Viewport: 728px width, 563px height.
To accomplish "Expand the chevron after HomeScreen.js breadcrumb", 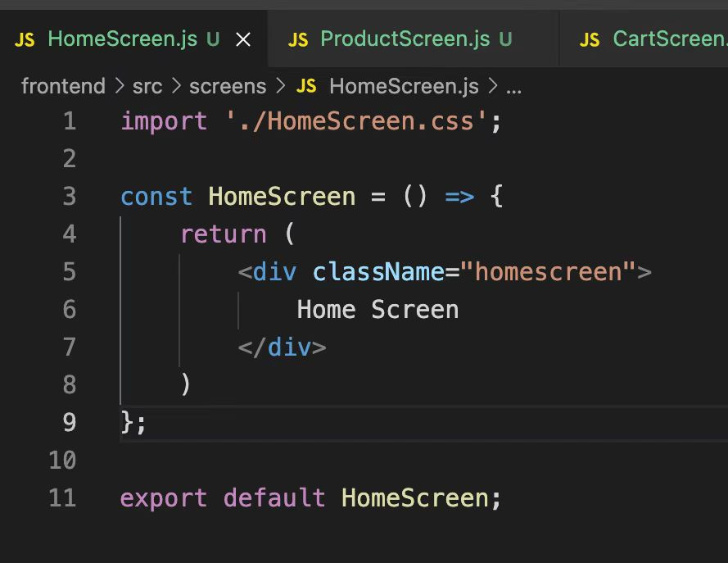I will (493, 86).
